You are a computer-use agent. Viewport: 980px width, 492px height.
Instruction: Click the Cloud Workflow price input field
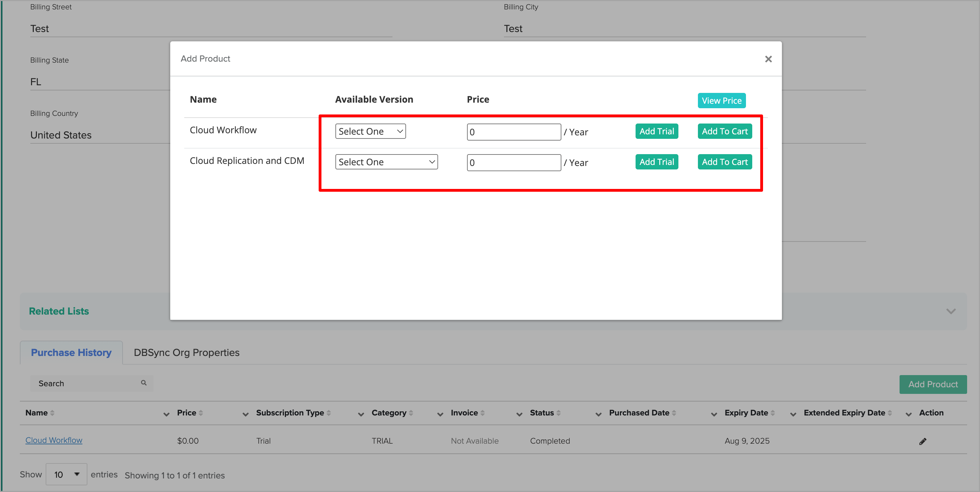coord(514,132)
